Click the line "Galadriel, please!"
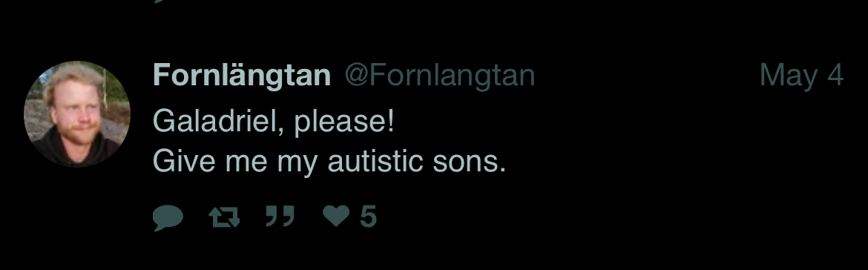Screen dimensions: 868x270 pos(274,121)
